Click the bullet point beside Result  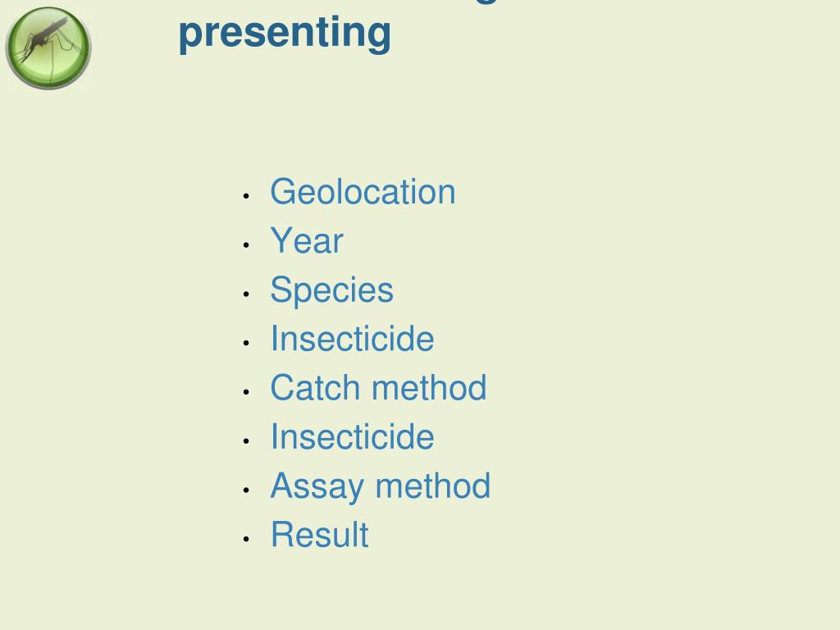point(246,539)
